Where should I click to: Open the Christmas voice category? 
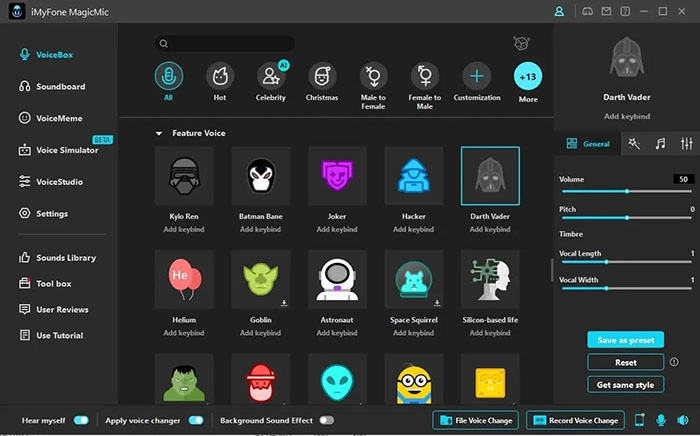[x=323, y=76]
